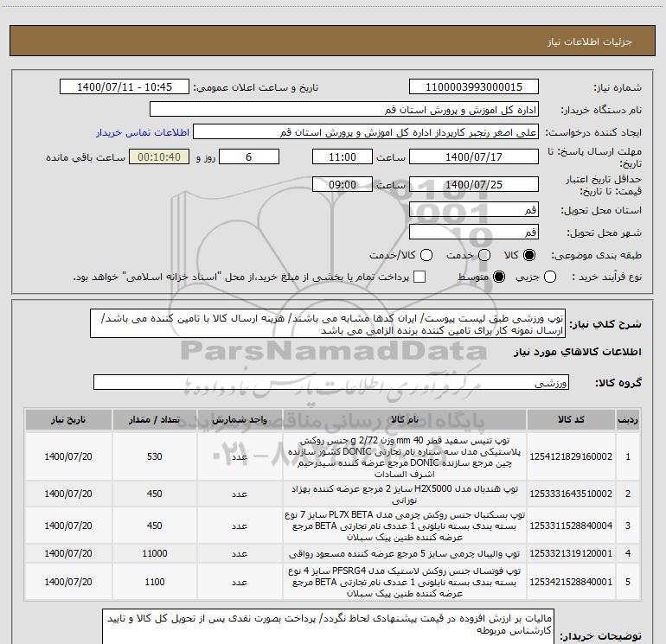
Task: Click the نام کالا column header
Action: tap(405, 420)
